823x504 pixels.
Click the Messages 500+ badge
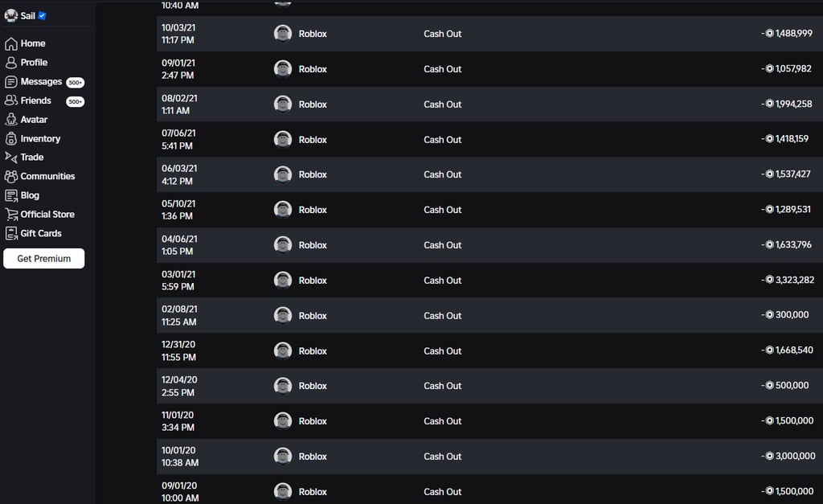click(x=75, y=83)
